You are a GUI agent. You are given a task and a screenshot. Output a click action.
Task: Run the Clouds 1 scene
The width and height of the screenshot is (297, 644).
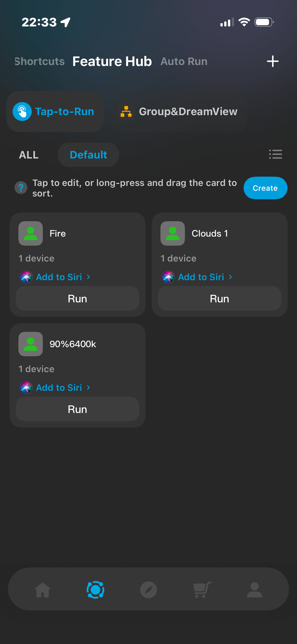[x=219, y=299]
